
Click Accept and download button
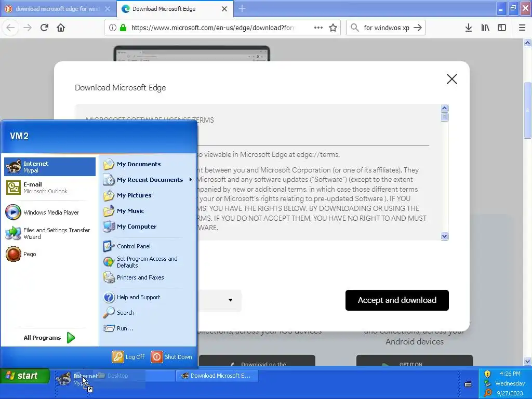[397, 300]
